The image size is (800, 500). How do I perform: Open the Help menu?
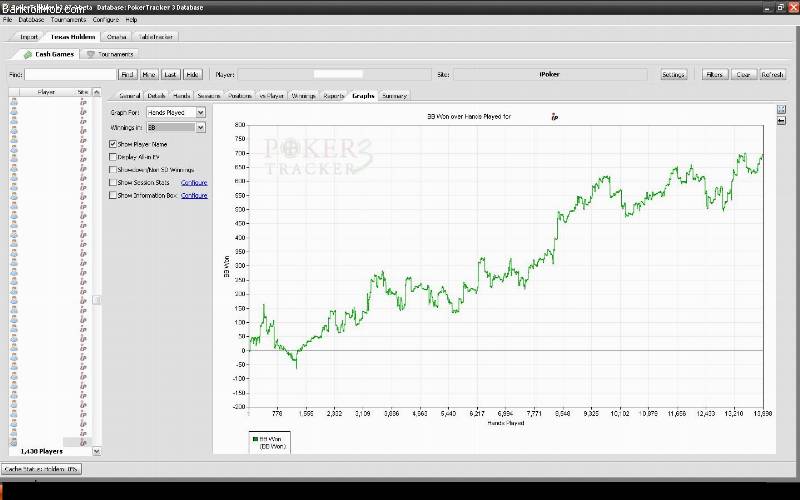click(x=131, y=20)
